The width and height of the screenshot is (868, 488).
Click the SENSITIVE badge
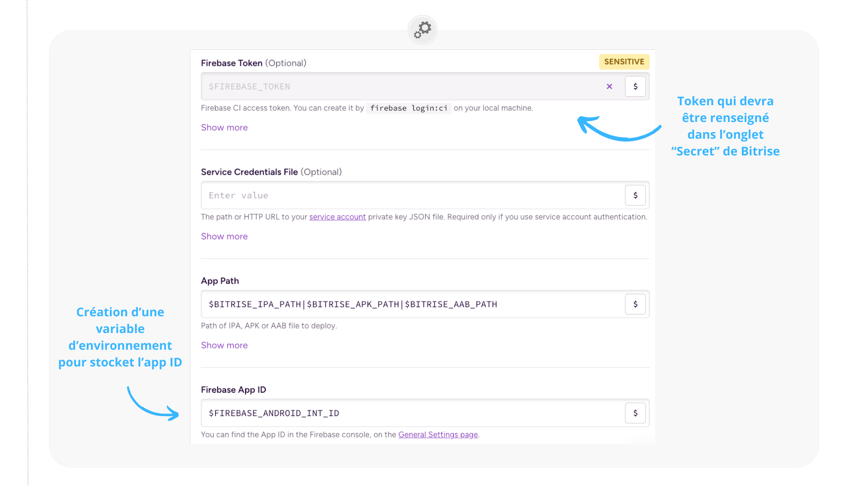click(x=624, y=61)
